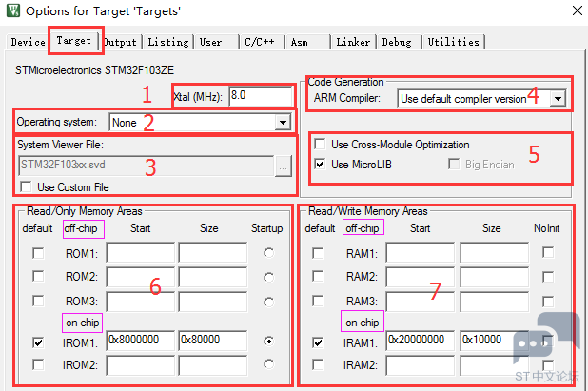Check the Use Custom File option
Viewport: 588px width, 391px height.
[26, 187]
